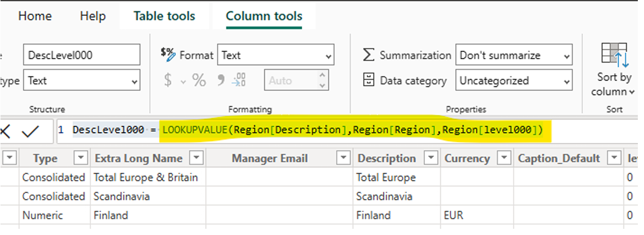
Task: Open filter dropdown for Extra Long Name column
Action: click(197, 158)
